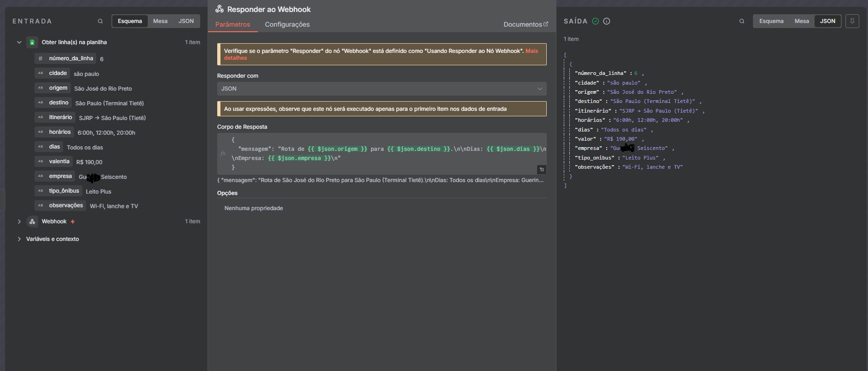
Task: Click the dias field pill
Action: pos(49,147)
